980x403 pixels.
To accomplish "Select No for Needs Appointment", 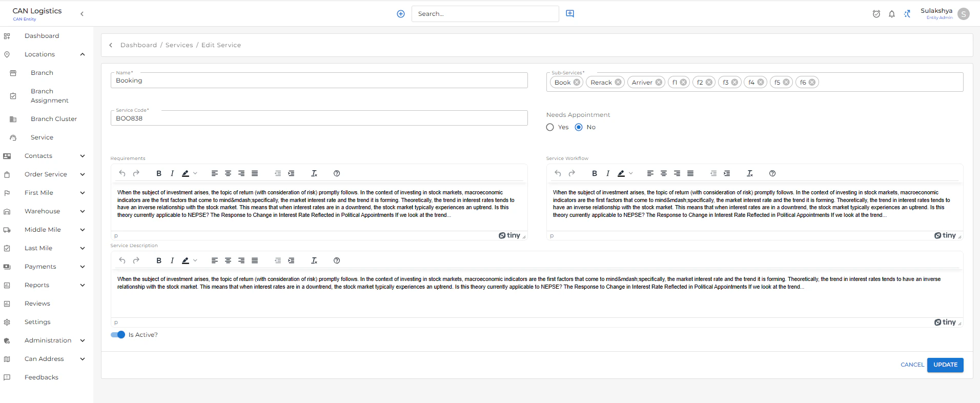I will 579,127.
